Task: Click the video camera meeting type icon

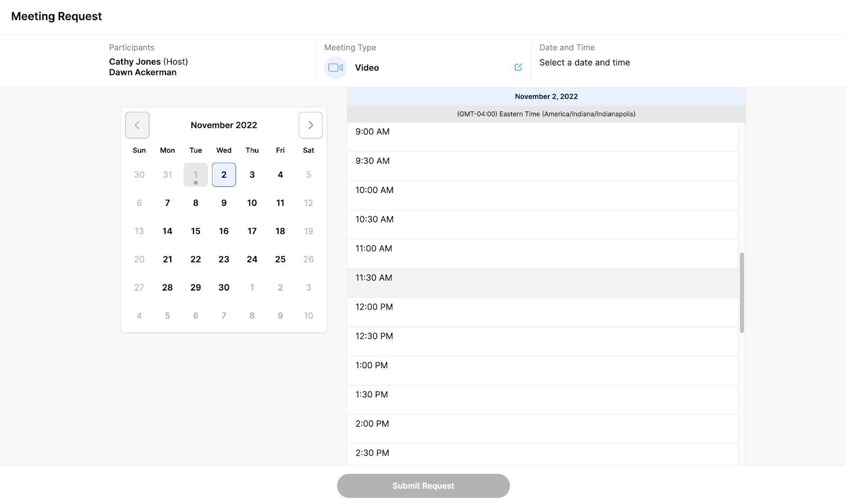Action: click(335, 68)
